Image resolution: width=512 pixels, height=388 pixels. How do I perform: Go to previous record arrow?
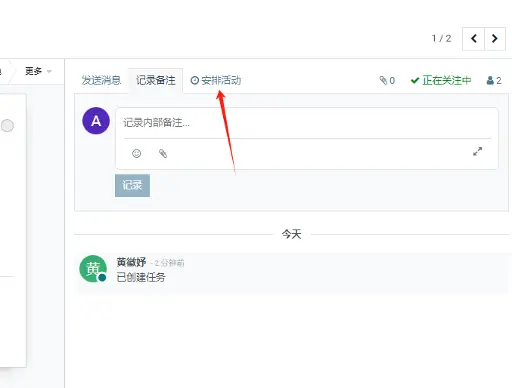473,39
